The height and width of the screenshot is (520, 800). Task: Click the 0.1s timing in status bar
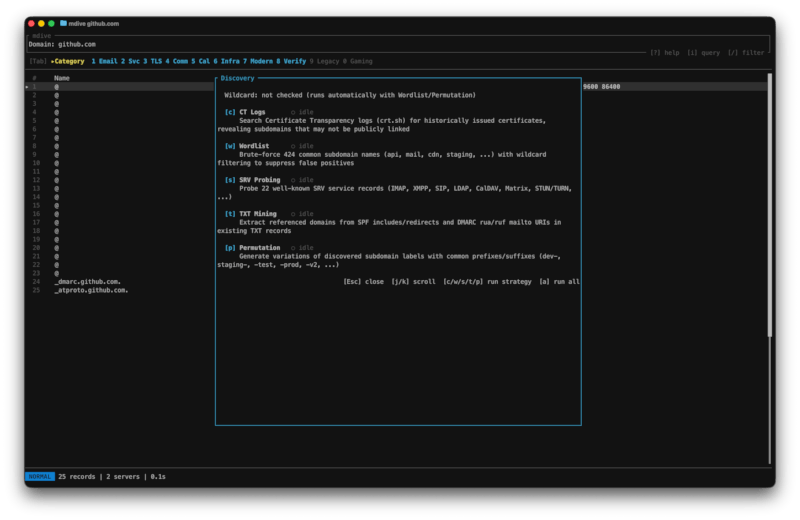point(158,477)
